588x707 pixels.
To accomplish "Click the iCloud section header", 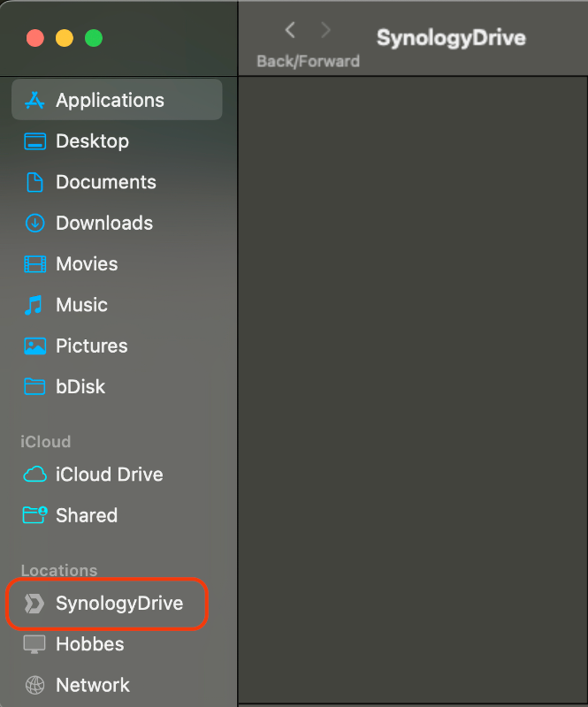I will tap(46, 441).
